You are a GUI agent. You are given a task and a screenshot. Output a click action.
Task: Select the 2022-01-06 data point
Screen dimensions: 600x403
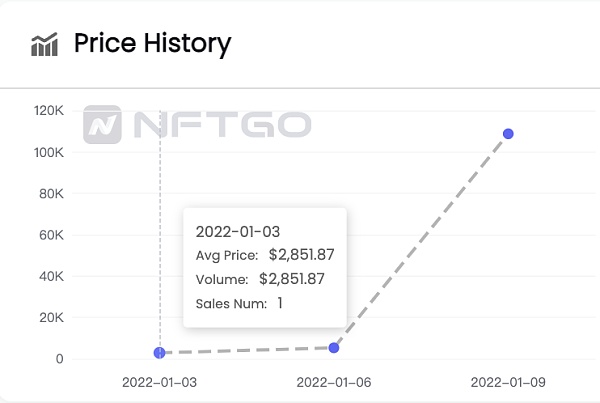(x=334, y=347)
